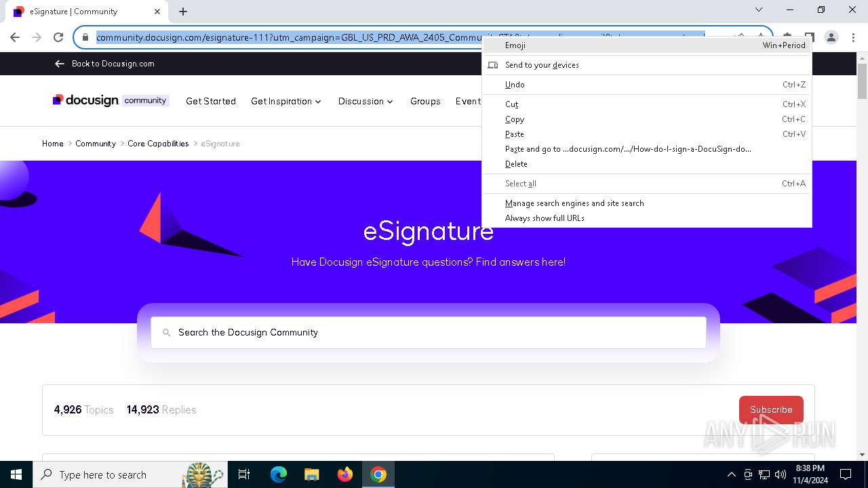
Task: Open File Explorer from the taskbar
Action: (x=312, y=474)
